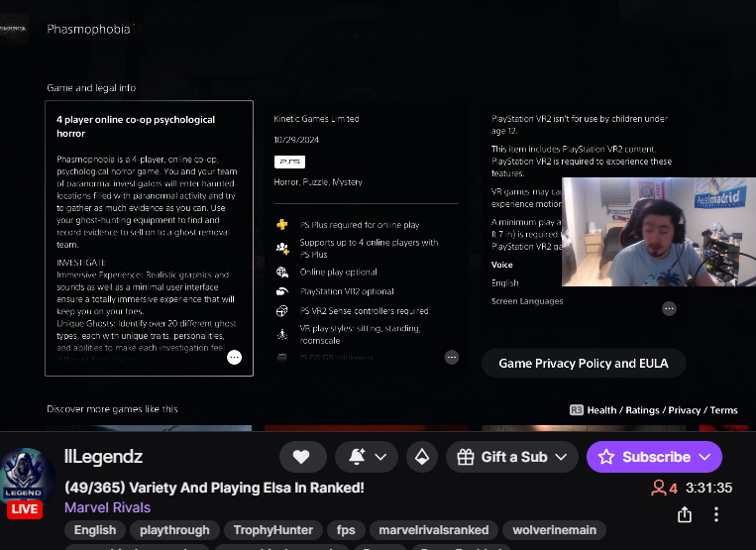Expand the Subscribe chevron arrow
This screenshot has width=756, height=550.
[704, 457]
